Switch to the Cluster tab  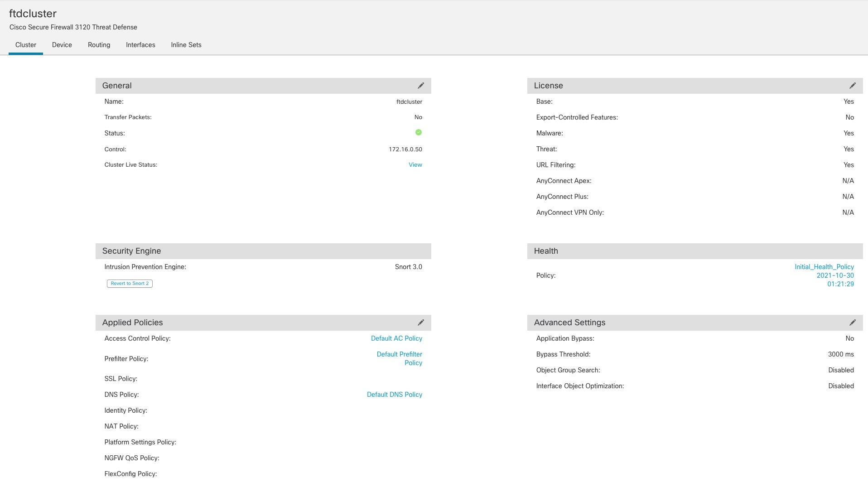[26, 45]
